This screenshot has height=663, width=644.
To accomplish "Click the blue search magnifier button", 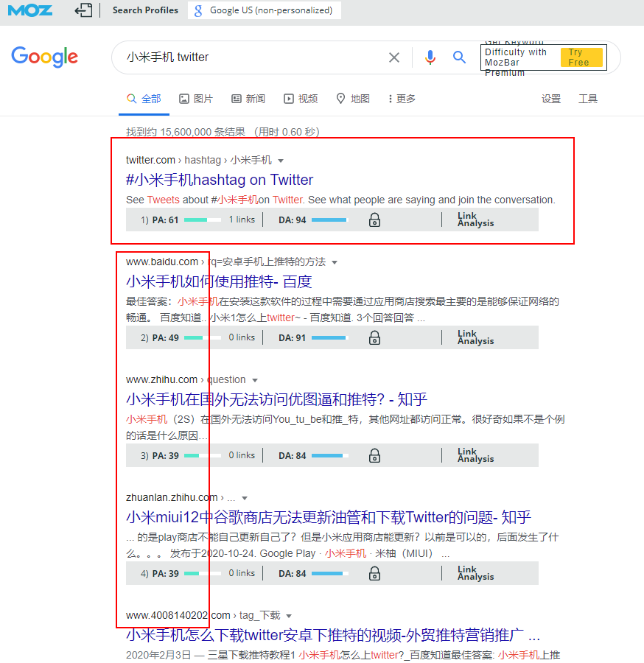I will coord(459,57).
